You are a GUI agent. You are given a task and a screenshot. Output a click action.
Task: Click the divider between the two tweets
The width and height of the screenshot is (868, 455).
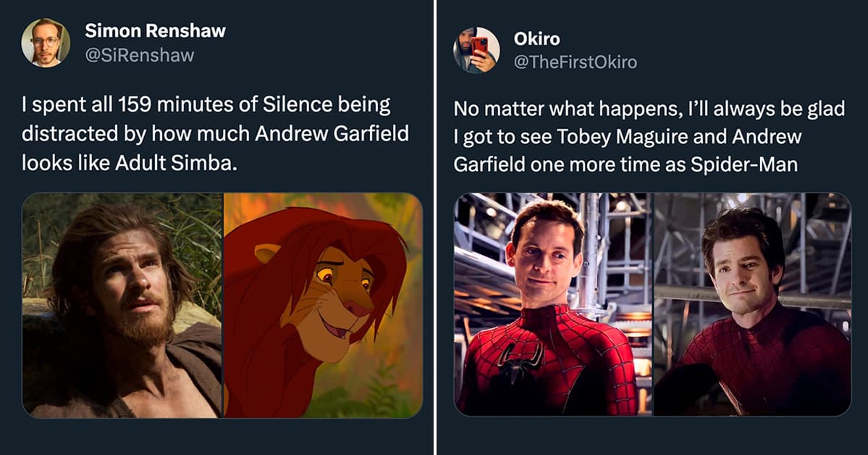click(x=435, y=227)
